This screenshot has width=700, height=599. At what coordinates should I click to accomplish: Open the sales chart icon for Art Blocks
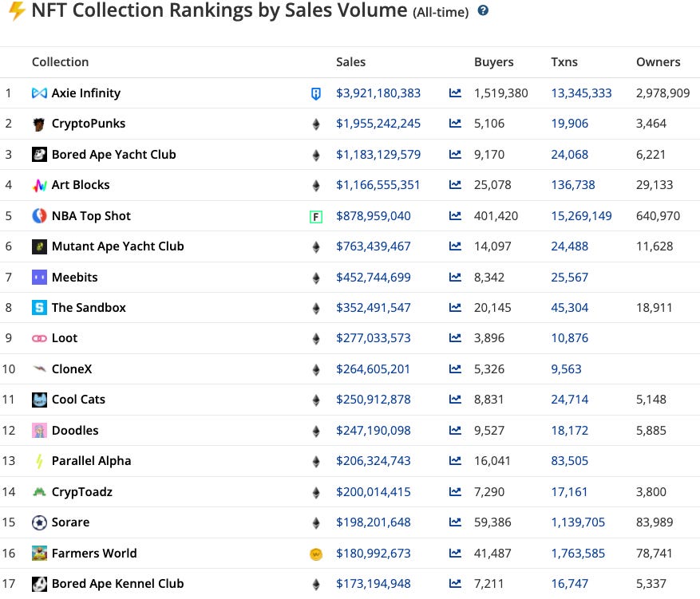click(455, 185)
